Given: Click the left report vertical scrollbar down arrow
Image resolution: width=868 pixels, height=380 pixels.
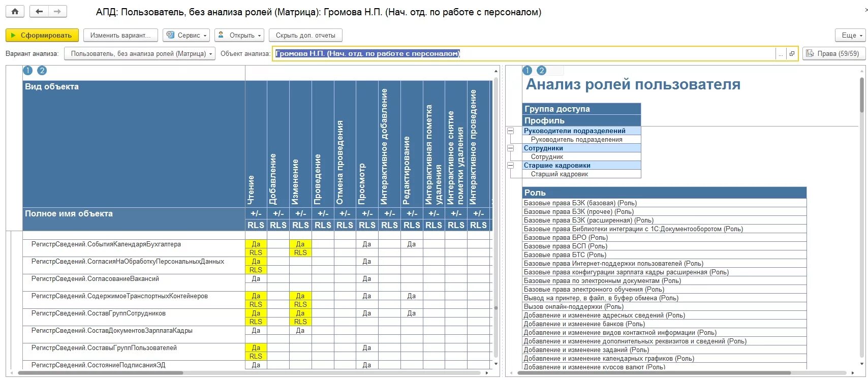Looking at the screenshot, I should [x=496, y=364].
